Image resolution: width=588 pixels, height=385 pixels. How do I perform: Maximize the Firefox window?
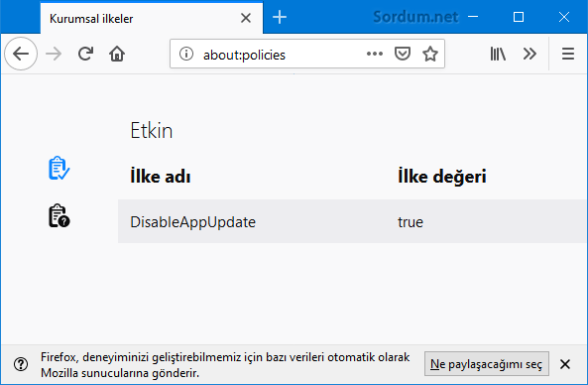click(519, 17)
